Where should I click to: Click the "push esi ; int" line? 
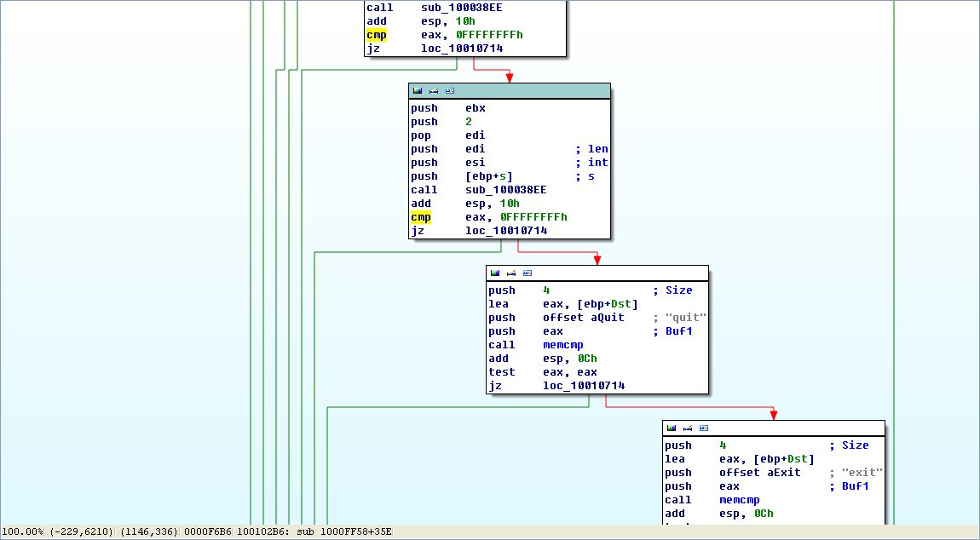[x=510, y=164]
